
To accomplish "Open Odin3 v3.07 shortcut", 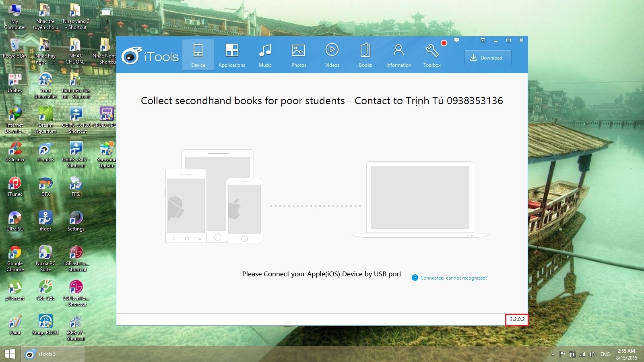I will 76,155.
